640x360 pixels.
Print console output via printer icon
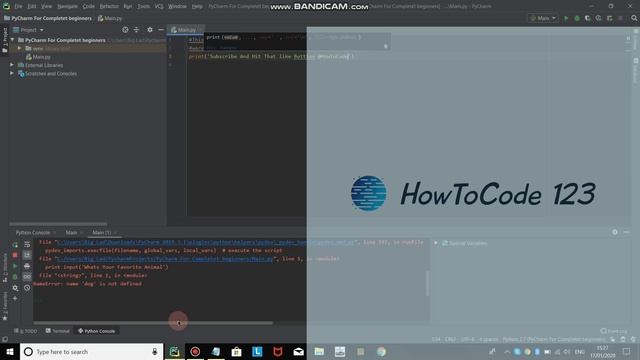pyautogui.click(x=27, y=266)
